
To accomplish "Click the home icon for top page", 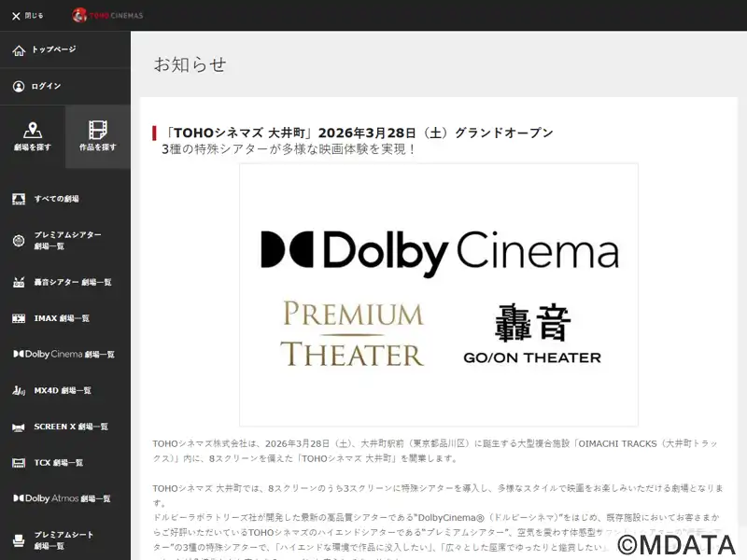I will point(19,49).
